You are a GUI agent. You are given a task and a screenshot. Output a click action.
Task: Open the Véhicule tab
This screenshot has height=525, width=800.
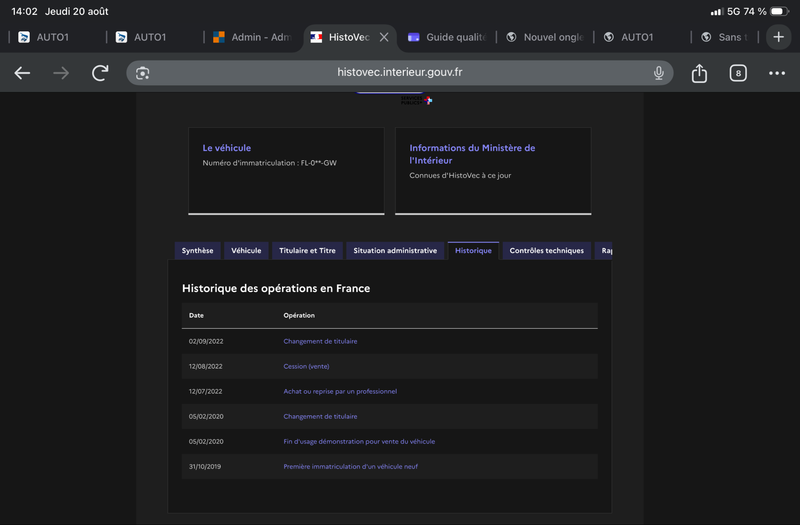click(246, 251)
